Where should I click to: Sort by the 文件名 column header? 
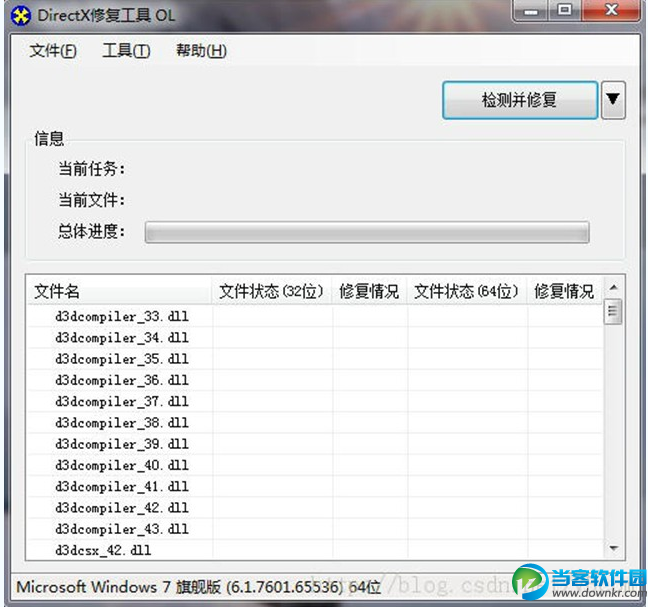[119, 291]
